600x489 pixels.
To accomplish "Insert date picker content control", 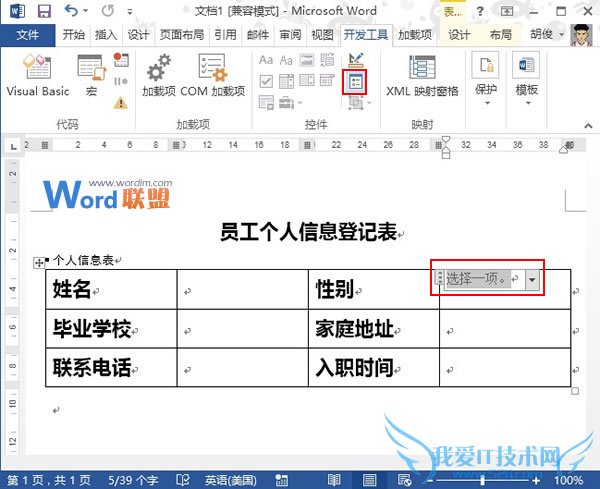I will point(327,81).
